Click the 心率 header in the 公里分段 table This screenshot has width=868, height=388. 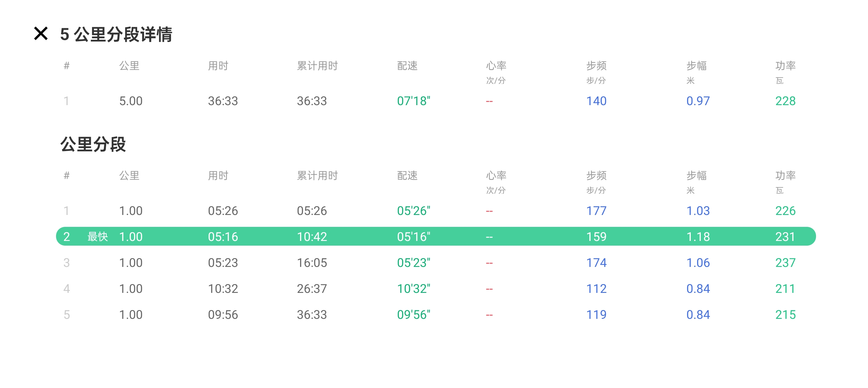[496, 176]
